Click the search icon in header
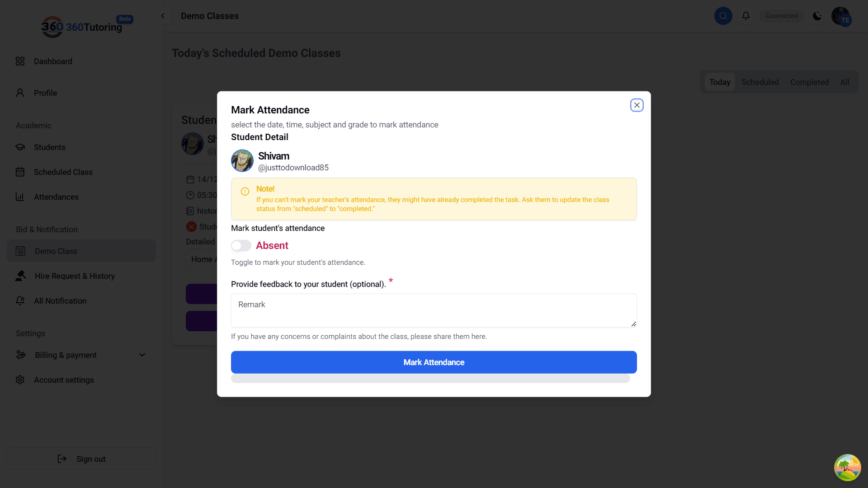The image size is (868, 488). pos(723,16)
